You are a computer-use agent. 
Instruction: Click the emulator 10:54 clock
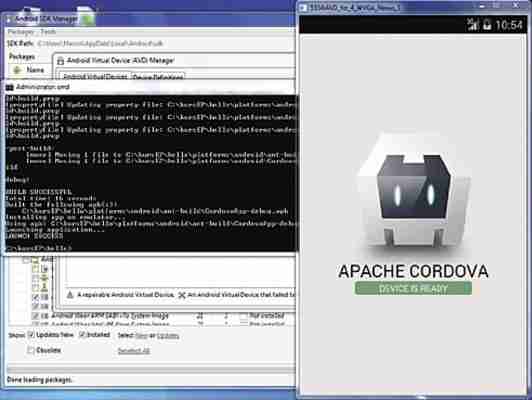[x=509, y=25]
